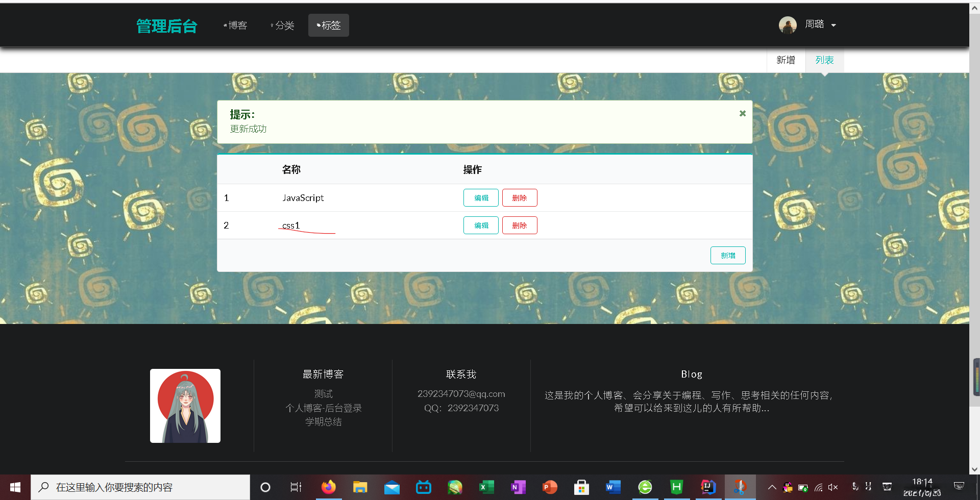Open QQ from the system tray
Viewport: 980px width, 500px height.
(x=788, y=487)
